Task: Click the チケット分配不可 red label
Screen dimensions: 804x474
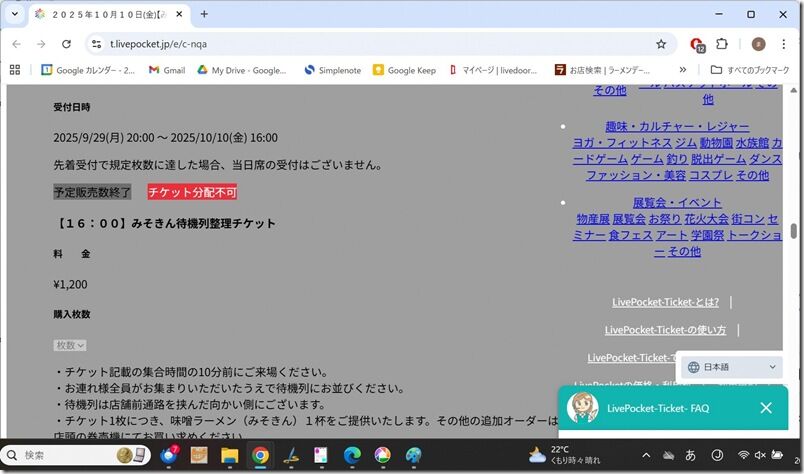Action: [192, 192]
